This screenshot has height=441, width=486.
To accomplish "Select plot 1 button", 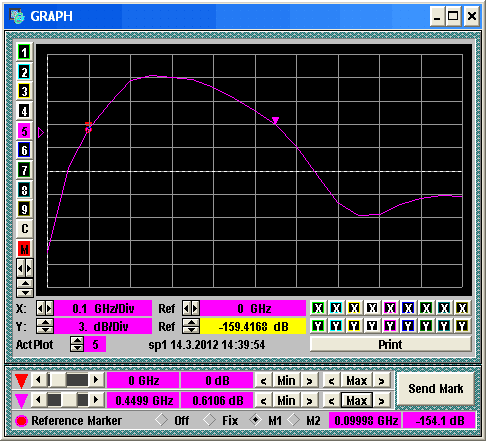I will [24, 52].
